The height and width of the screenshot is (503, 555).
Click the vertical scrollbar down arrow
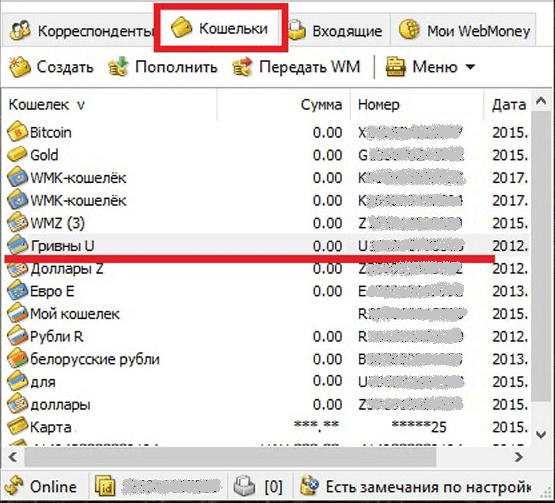pyautogui.click(x=541, y=434)
